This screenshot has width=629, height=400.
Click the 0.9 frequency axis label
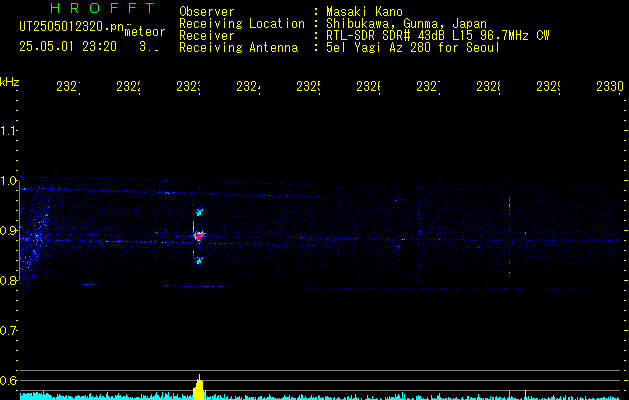[9, 231]
